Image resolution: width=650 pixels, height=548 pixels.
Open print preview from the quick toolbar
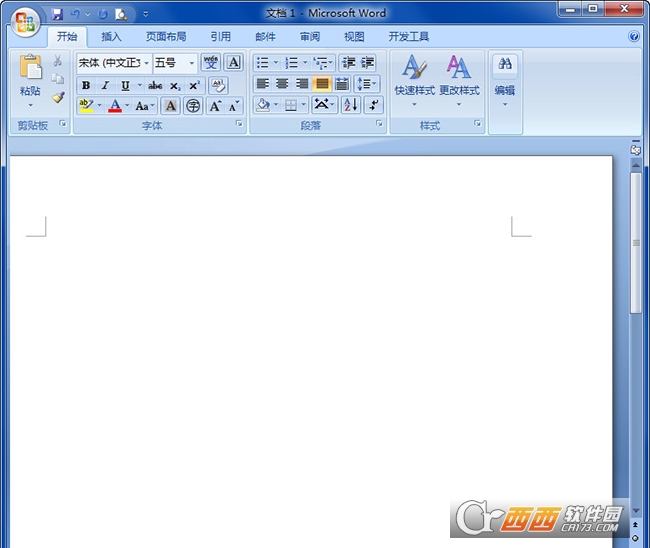click(x=121, y=15)
